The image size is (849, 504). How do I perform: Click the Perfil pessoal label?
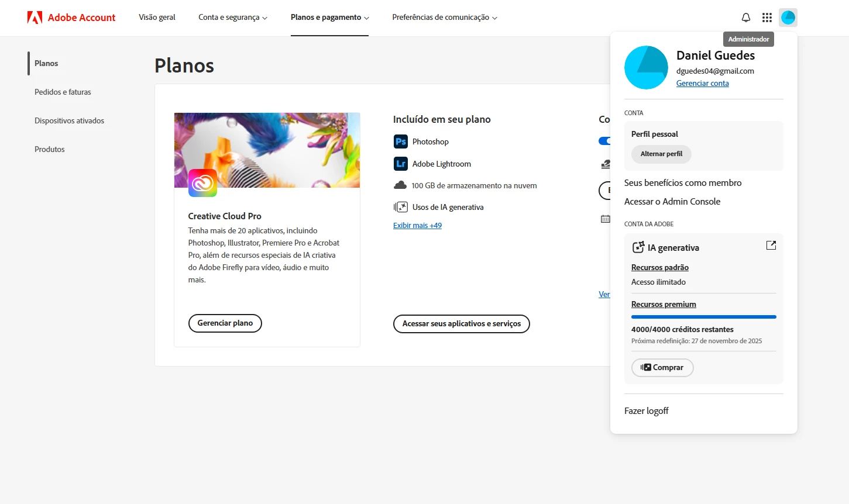click(x=654, y=134)
